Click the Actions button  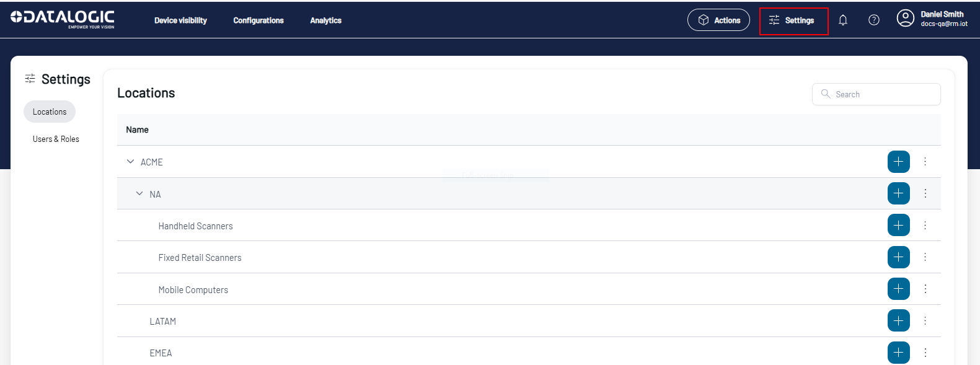click(718, 20)
